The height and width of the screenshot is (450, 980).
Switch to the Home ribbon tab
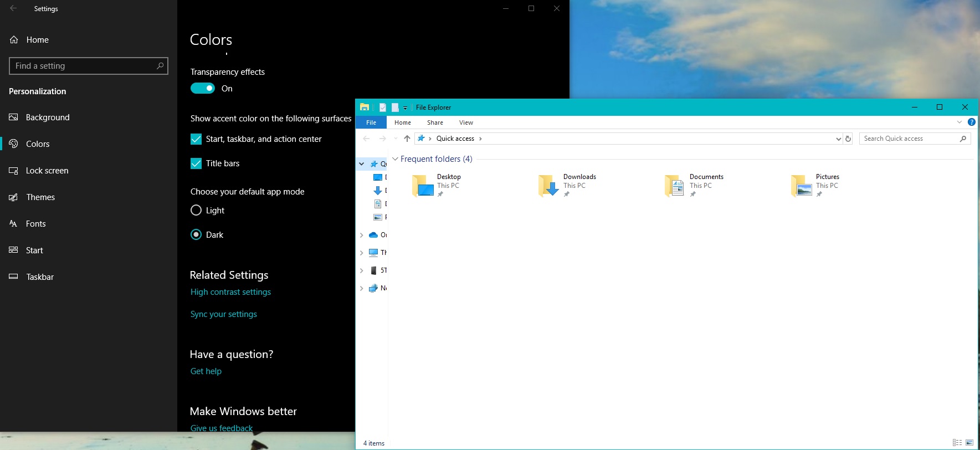point(403,122)
